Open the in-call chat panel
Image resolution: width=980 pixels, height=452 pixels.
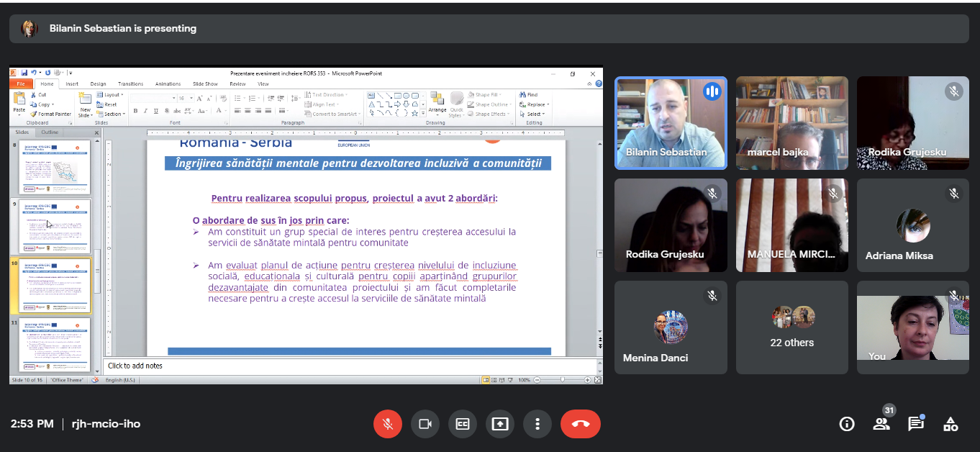[915, 424]
